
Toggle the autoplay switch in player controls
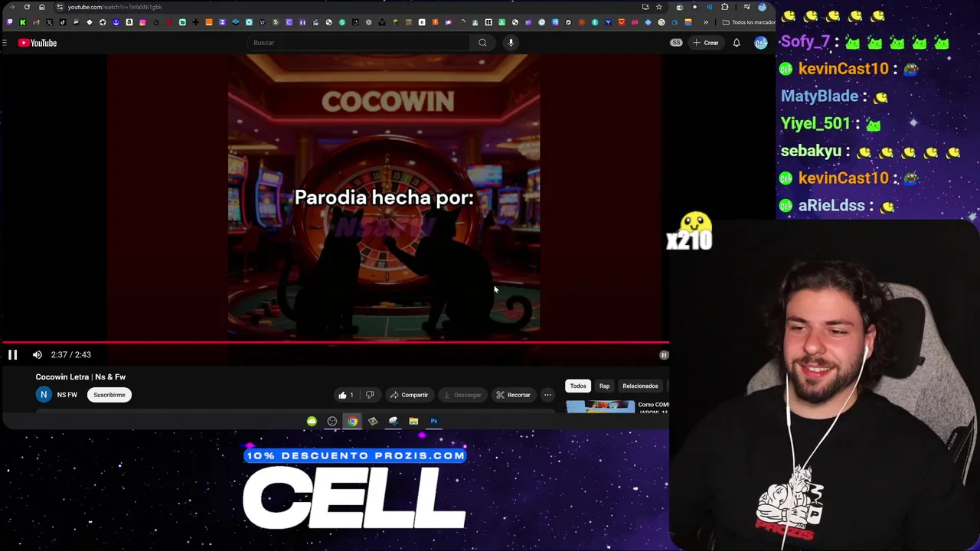coord(664,354)
